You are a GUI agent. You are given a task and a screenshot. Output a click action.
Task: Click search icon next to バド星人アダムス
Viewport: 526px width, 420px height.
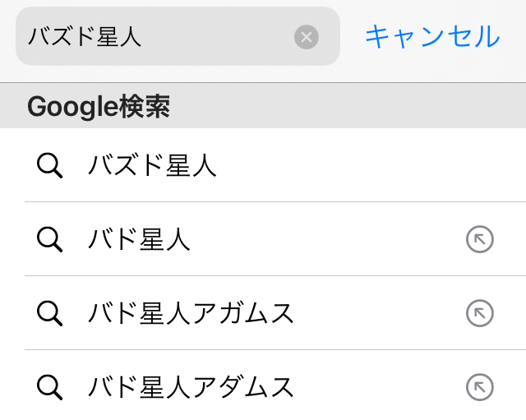point(50,386)
